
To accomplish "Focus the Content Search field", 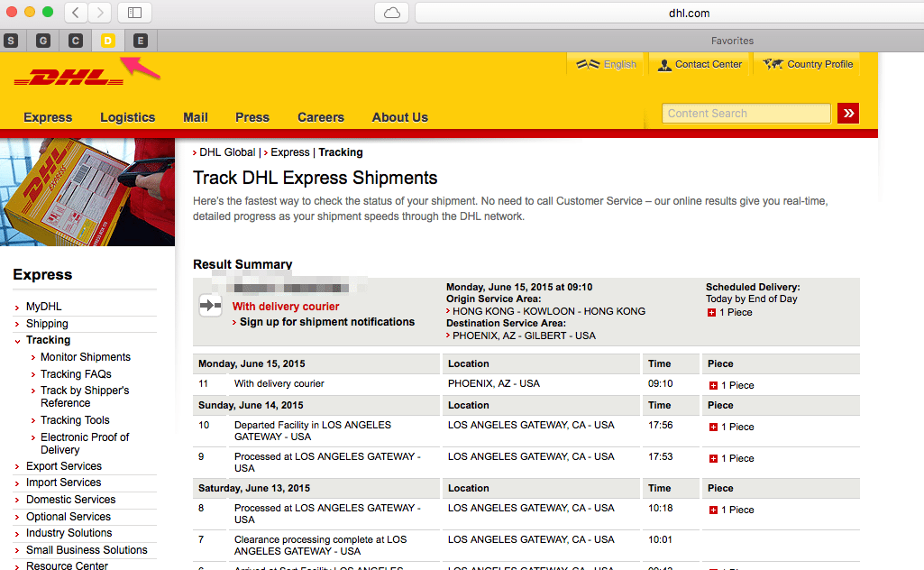I will click(746, 113).
